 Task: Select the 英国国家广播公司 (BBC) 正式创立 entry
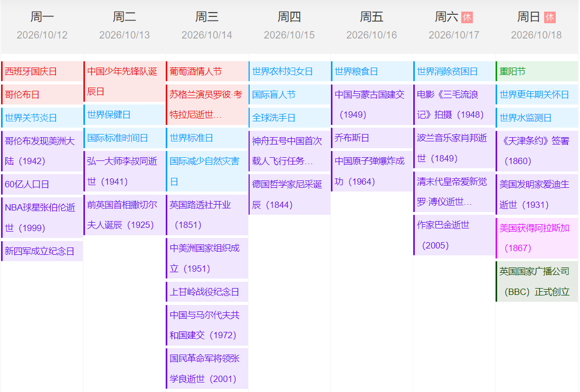(x=537, y=281)
